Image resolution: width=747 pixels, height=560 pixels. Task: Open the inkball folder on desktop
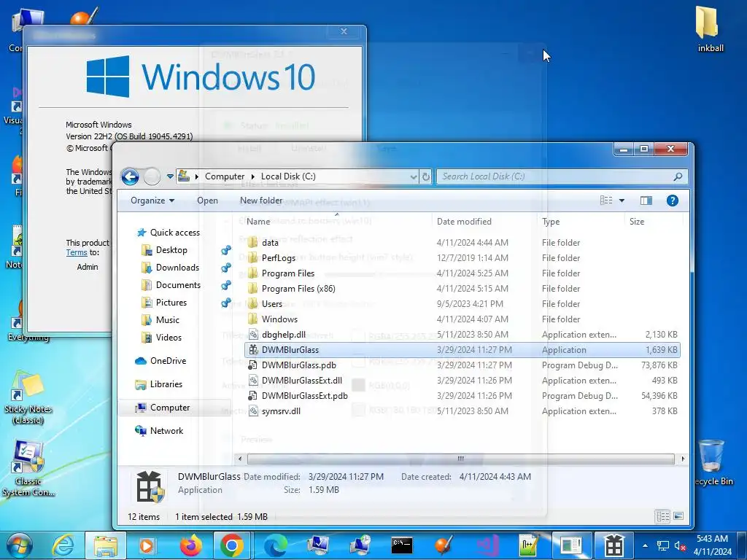(709, 28)
